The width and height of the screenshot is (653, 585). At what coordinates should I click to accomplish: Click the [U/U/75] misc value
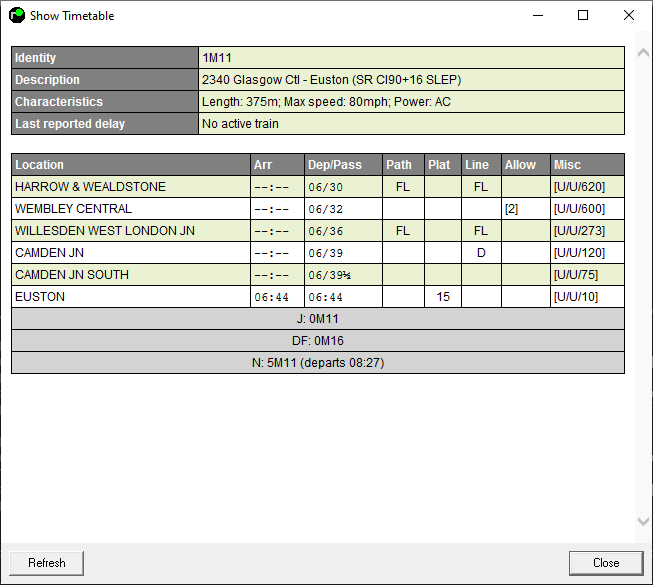click(x=576, y=275)
